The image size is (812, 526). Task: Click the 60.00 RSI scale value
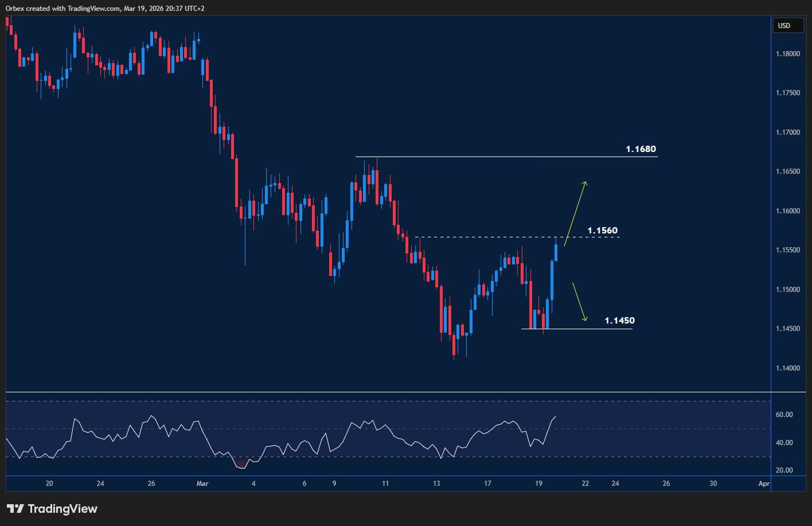[784, 415]
